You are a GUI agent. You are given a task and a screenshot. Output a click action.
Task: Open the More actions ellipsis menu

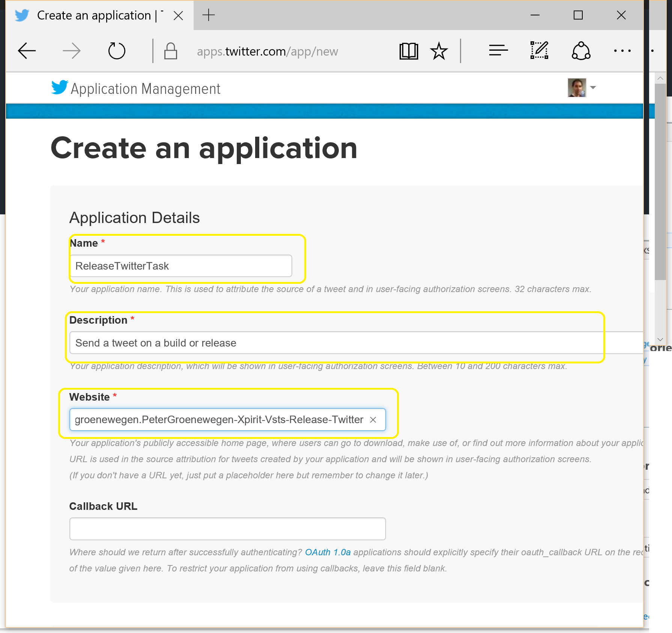622,51
